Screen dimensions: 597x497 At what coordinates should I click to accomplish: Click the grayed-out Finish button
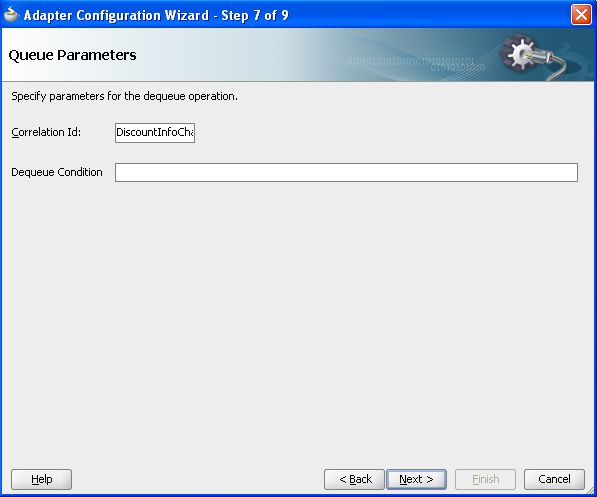click(x=485, y=479)
